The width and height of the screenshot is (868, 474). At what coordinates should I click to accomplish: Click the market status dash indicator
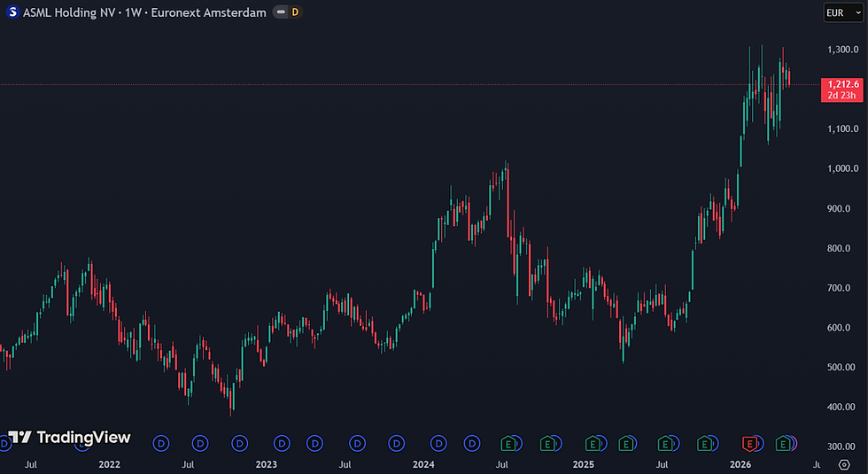click(x=282, y=12)
